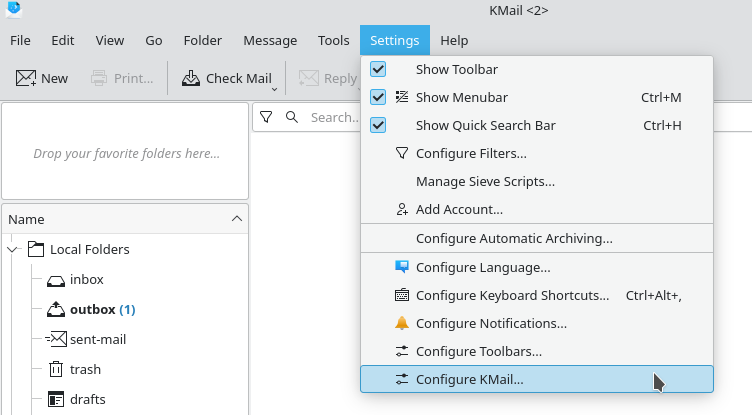Image resolution: width=752 pixels, height=415 pixels.
Task: Select the inbox folder
Action: coord(86,279)
